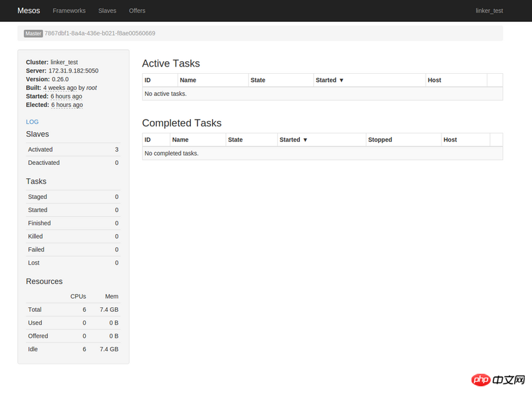Click the Failed tasks row label
532x393 pixels.
click(x=37, y=249)
